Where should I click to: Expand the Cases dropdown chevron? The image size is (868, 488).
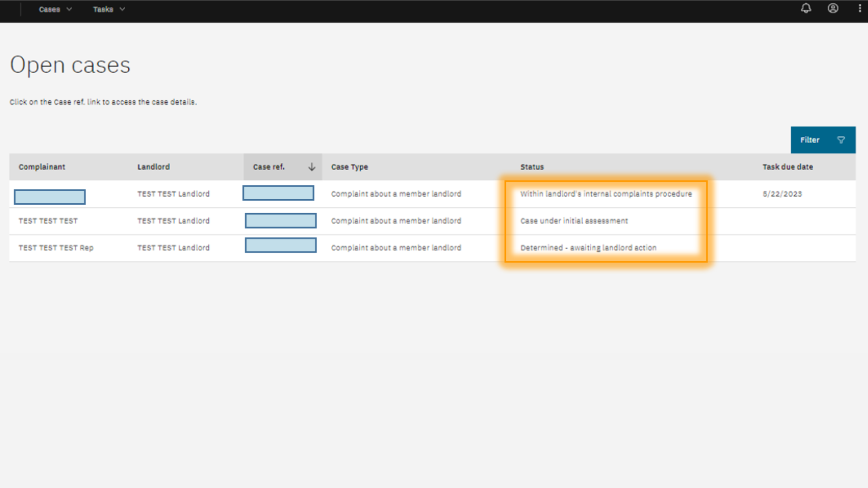point(69,9)
